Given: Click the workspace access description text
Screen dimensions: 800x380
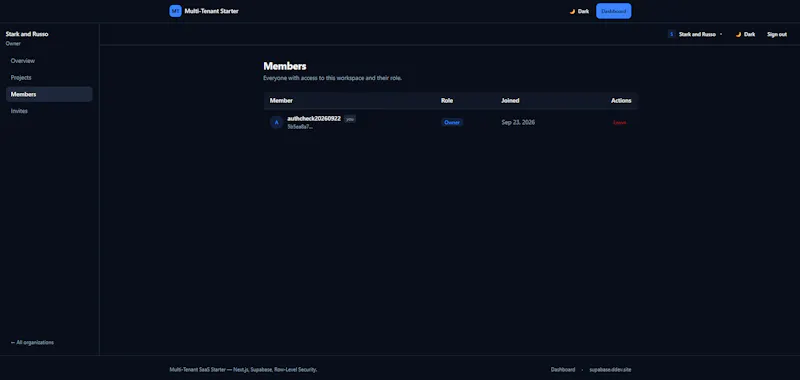Looking at the screenshot, I should pos(333,78).
